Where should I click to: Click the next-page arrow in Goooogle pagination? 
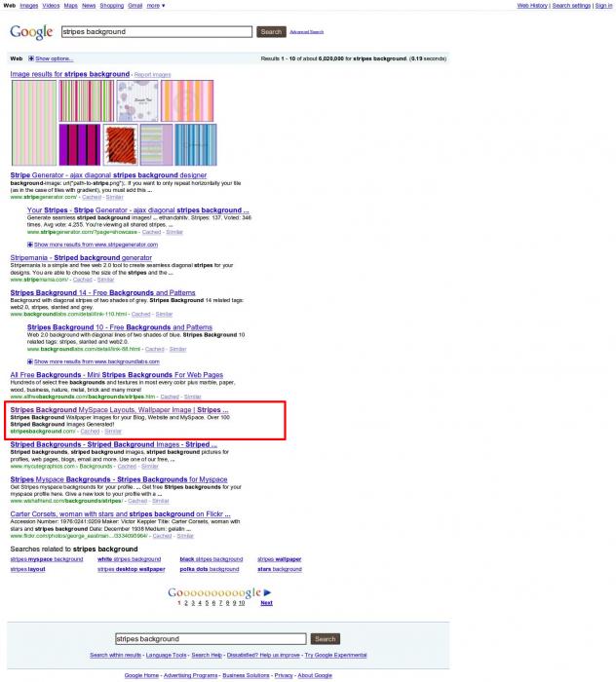click(267, 592)
